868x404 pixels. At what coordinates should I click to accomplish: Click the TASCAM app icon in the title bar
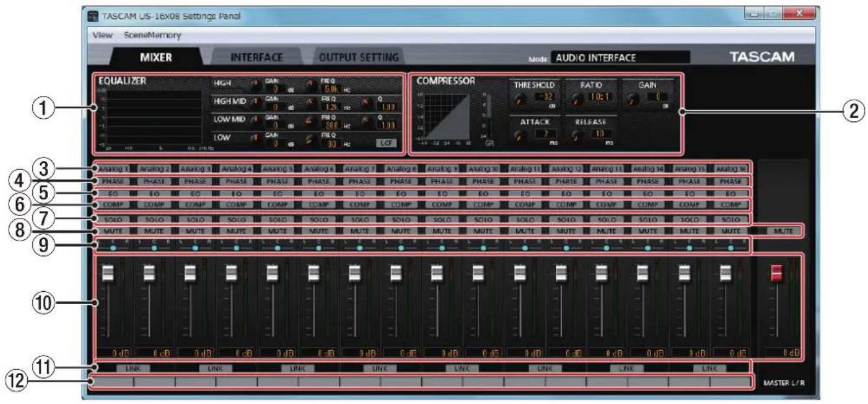coord(93,16)
